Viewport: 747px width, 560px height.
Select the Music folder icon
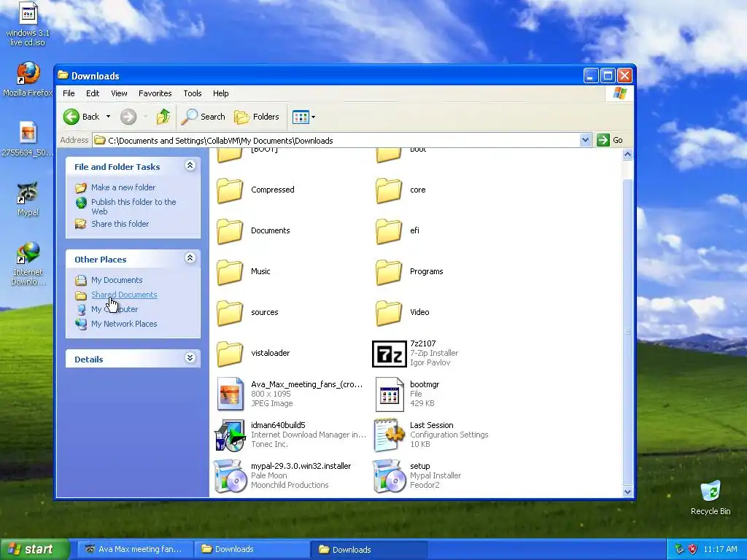(230, 271)
